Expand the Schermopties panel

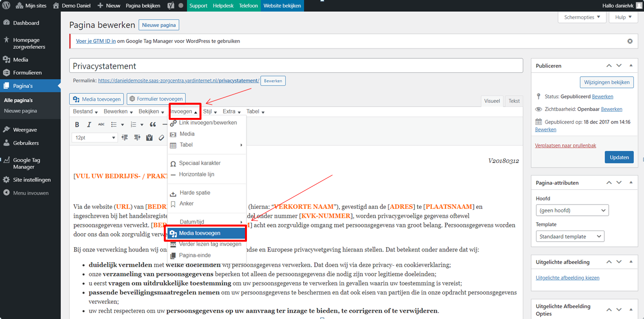[x=582, y=17]
